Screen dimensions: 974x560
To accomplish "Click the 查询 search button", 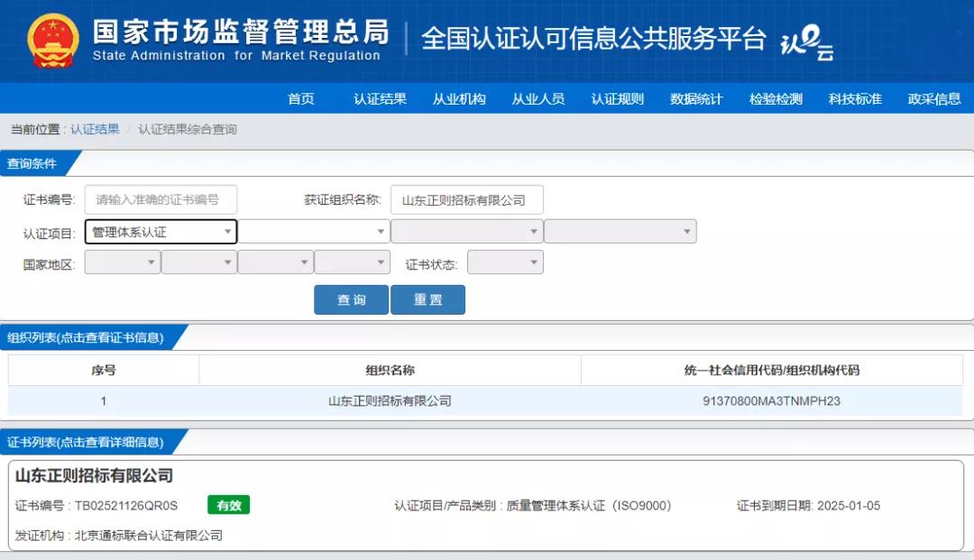I will (x=351, y=299).
